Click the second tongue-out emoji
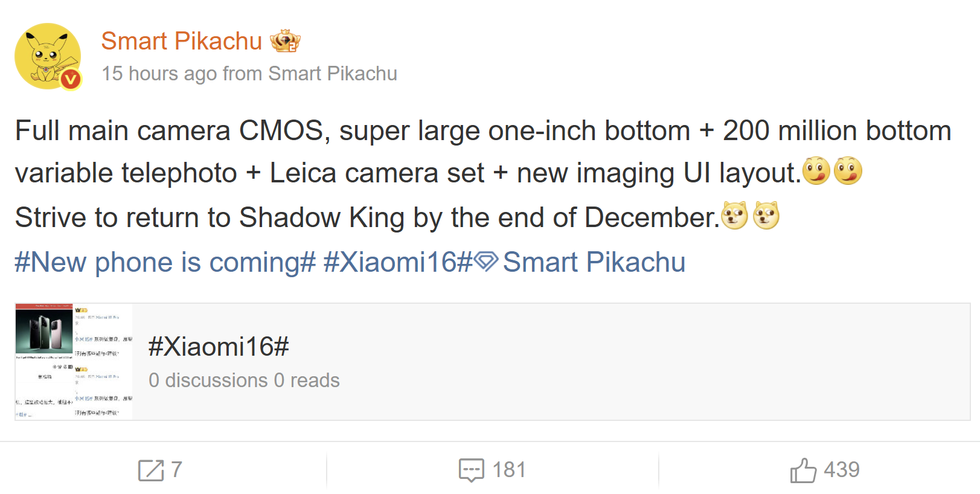The width and height of the screenshot is (980, 494). point(848,171)
